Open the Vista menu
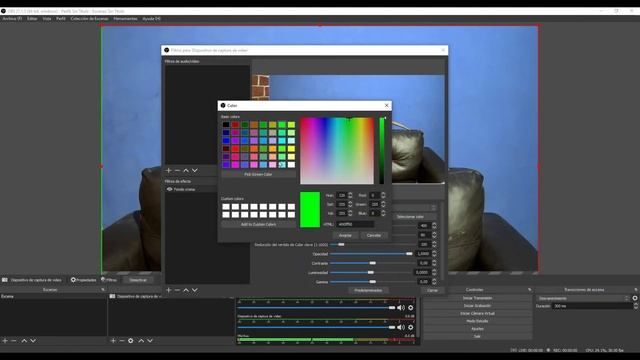 47,19
